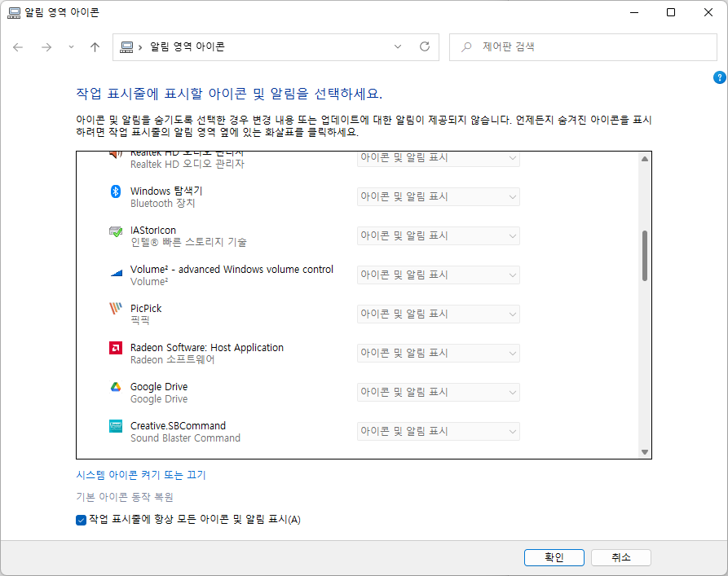Click the PicPick app icon
The image size is (728, 576).
point(116,308)
